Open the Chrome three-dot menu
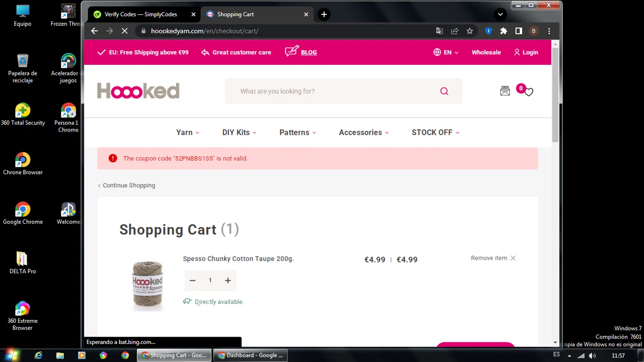The height and width of the screenshot is (362, 644). point(549,31)
